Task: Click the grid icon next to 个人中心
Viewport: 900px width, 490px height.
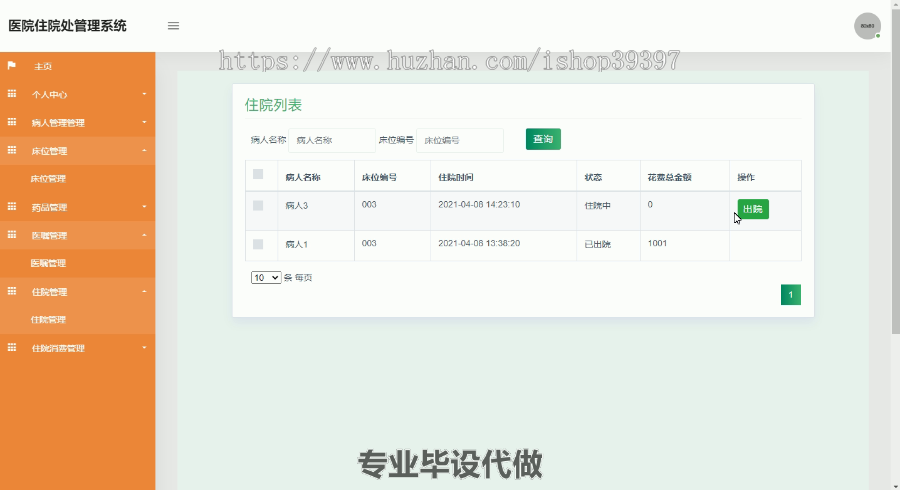Action: [x=11, y=94]
